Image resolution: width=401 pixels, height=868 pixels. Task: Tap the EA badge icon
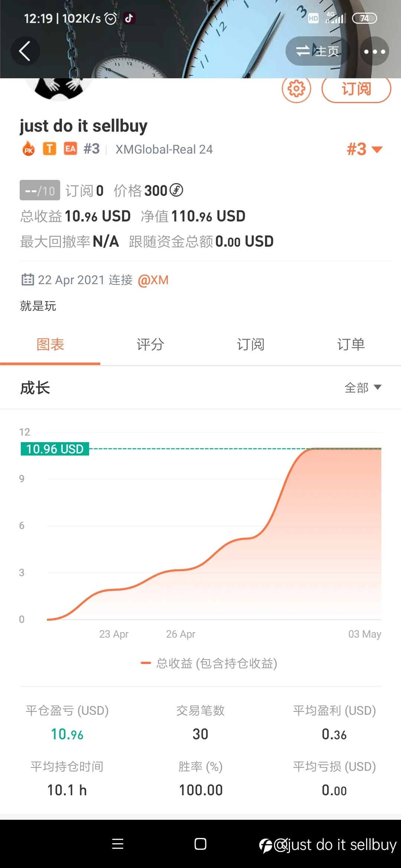[71, 149]
